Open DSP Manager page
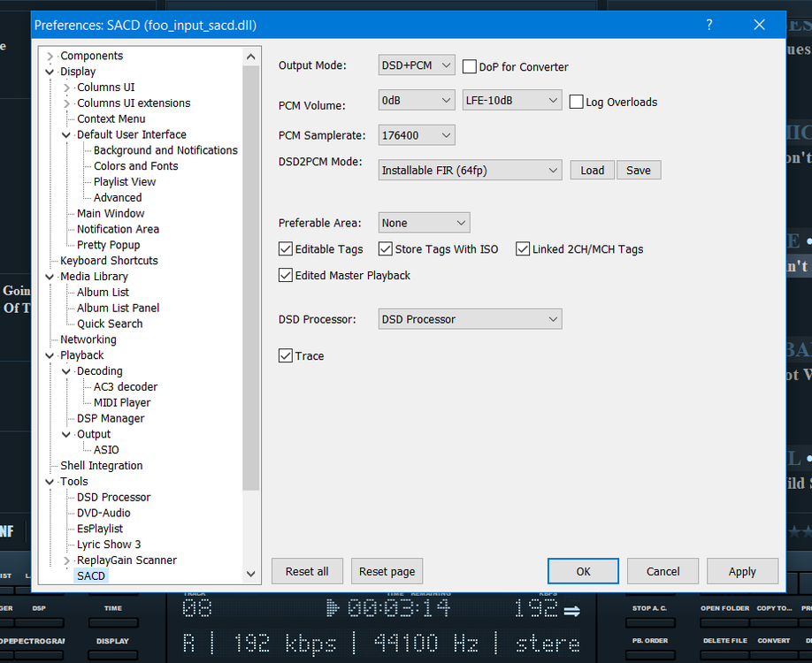 tap(111, 418)
